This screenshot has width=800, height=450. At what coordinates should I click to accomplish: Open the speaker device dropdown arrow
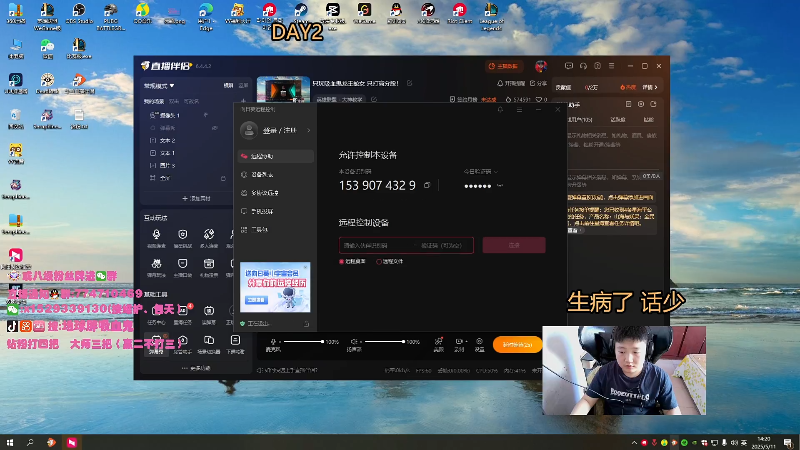[x=360, y=342]
